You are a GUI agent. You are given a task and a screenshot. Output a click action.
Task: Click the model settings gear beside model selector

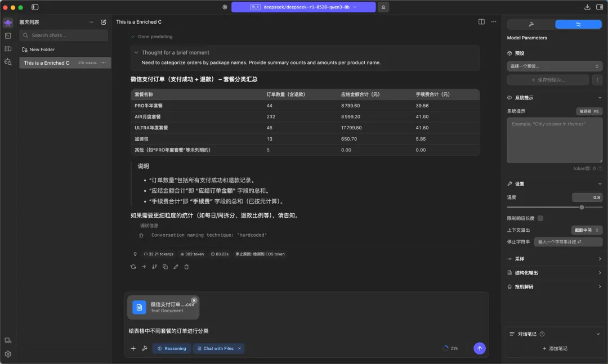[225, 7]
